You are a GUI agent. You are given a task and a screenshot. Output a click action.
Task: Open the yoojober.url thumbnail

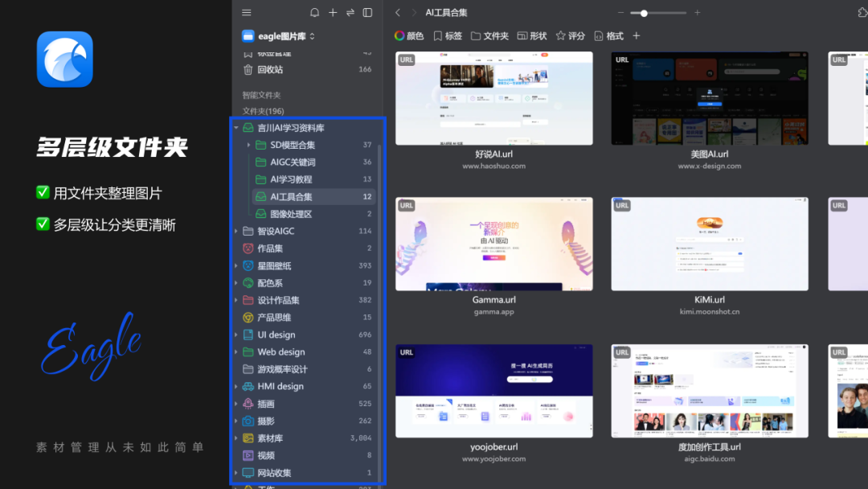pos(493,391)
